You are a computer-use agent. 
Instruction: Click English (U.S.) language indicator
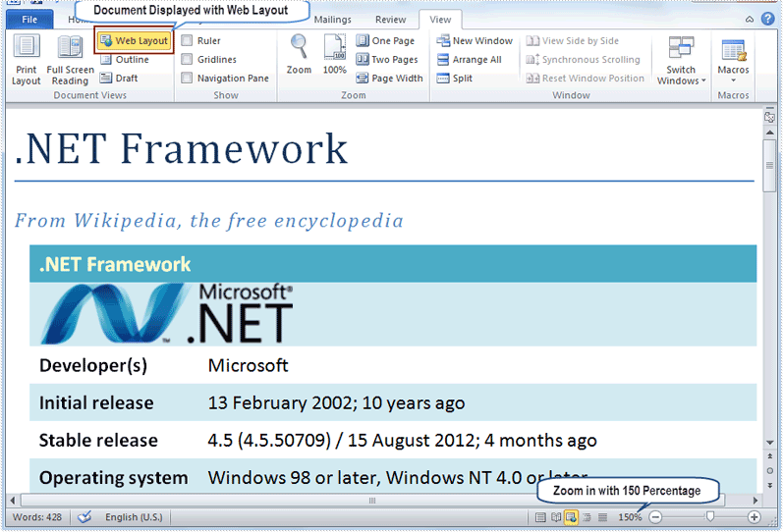(x=134, y=517)
